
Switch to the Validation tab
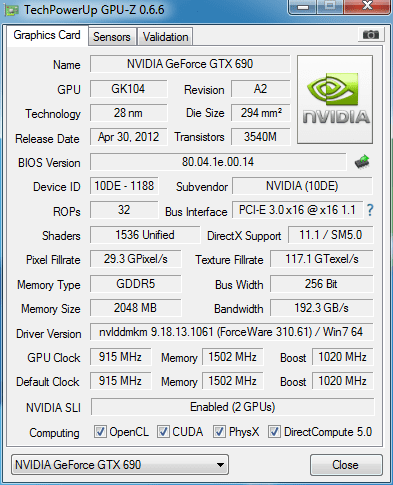[x=166, y=37]
